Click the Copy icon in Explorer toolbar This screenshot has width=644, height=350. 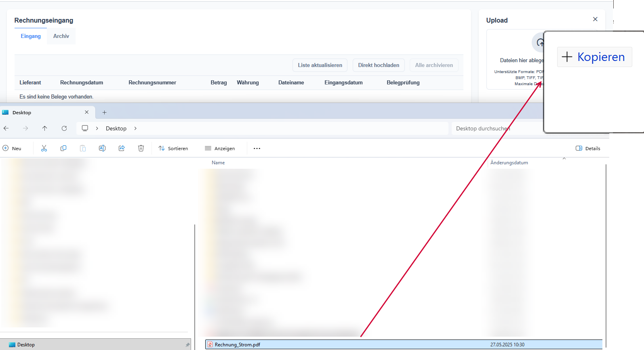(x=63, y=149)
